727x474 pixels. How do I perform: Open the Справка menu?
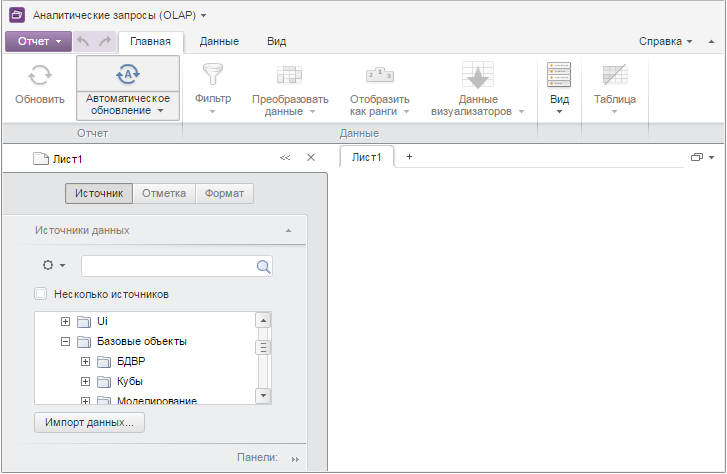[x=666, y=41]
